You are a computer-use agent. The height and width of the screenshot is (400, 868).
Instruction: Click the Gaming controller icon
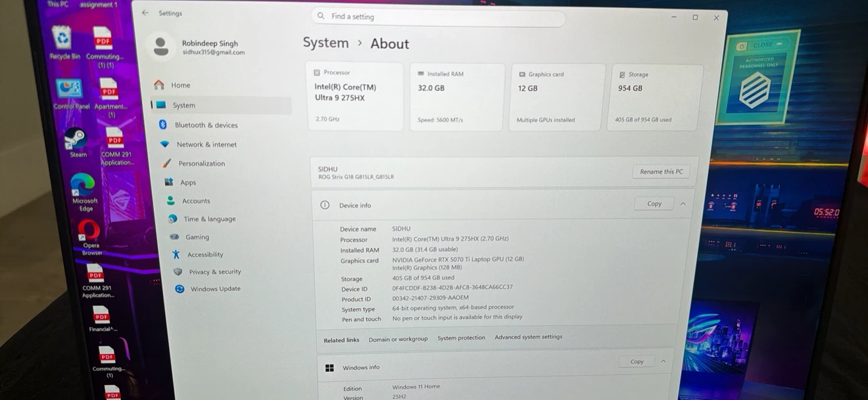click(x=174, y=236)
